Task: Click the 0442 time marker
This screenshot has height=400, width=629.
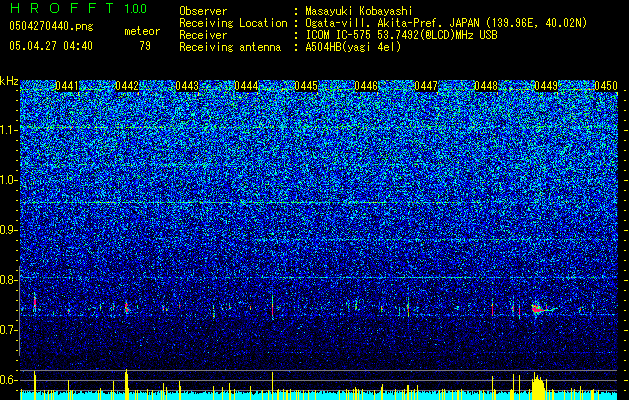Action: pyautogui.click(x=127, y=86)
